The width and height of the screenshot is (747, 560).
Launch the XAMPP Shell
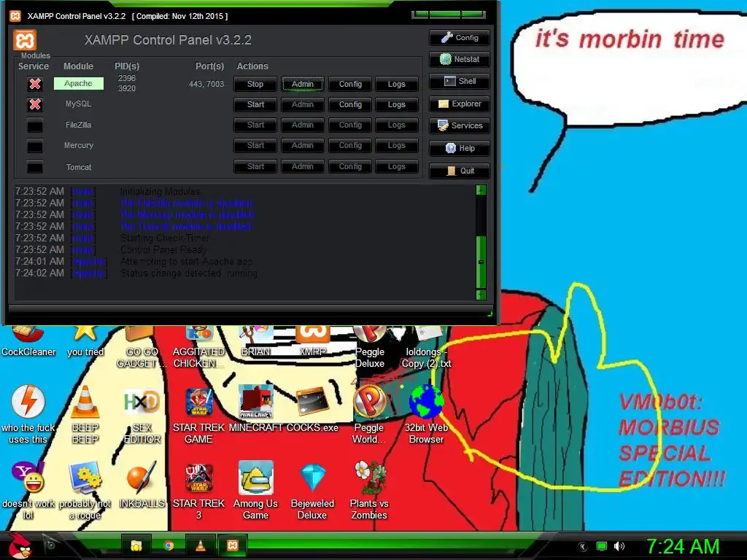click(460, 81)
